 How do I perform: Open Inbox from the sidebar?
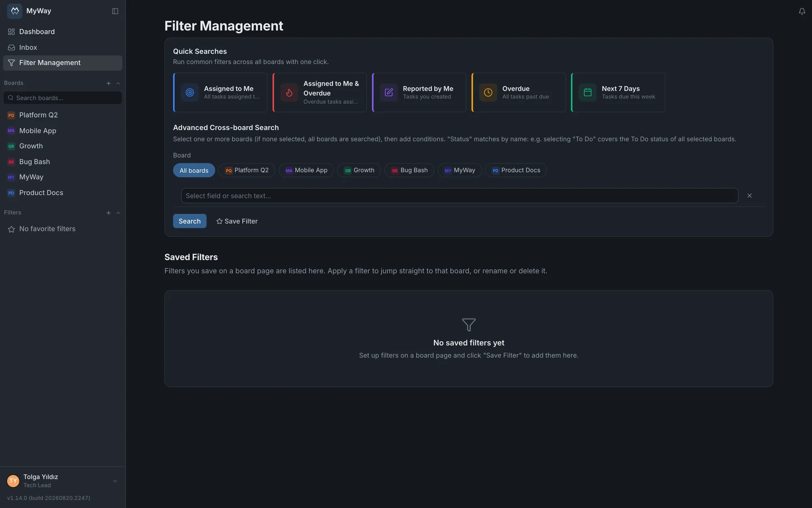coord(63,48)
